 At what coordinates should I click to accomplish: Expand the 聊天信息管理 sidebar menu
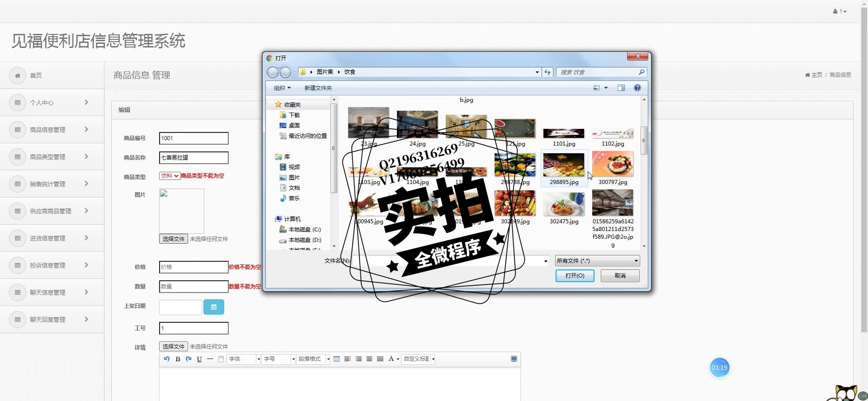coord(52,292)
